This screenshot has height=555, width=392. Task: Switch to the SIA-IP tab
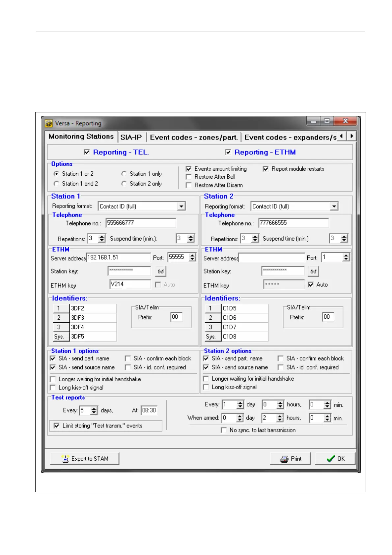tap(131, 137)
